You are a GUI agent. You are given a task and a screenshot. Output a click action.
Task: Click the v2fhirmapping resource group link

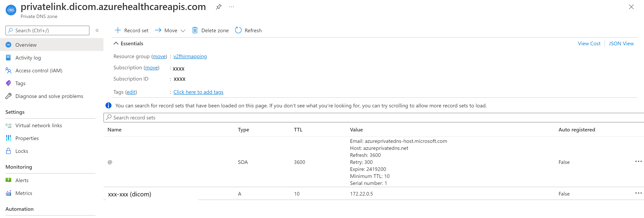(x=190, y=56)
